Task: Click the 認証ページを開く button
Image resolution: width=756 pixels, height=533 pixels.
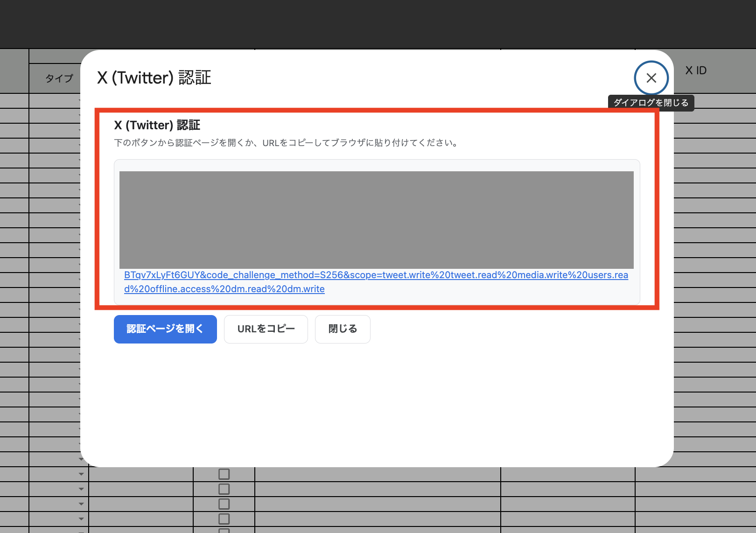Action: (165, 329)
